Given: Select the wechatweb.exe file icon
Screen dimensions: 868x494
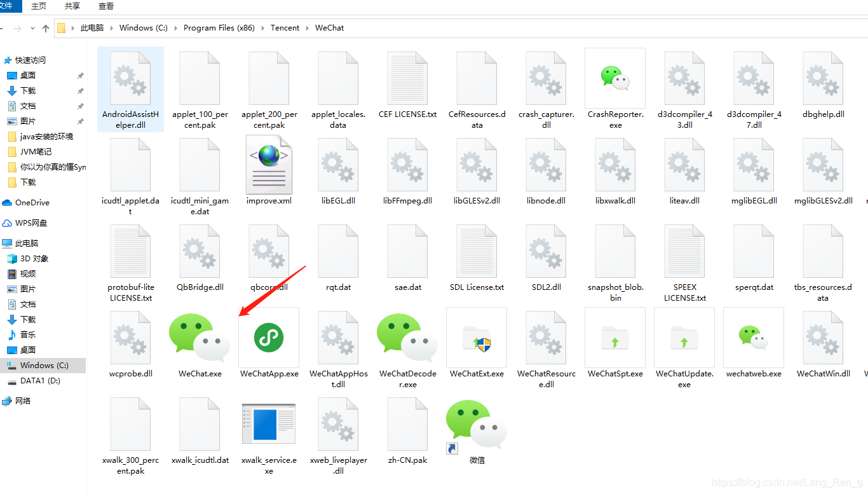Looking at the screenshot, I should point(754,338).
